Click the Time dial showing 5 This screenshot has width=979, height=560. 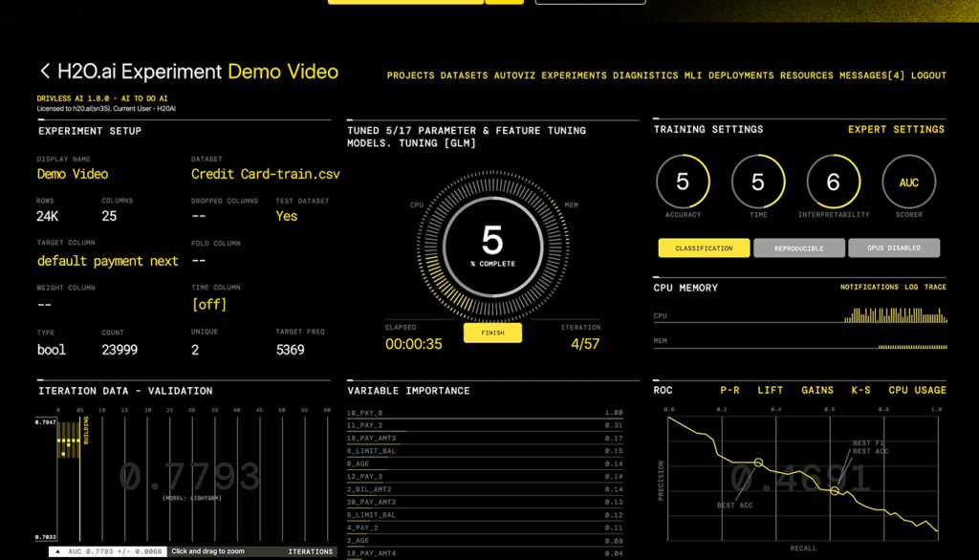pyautogui.click(x=758, y=182)
